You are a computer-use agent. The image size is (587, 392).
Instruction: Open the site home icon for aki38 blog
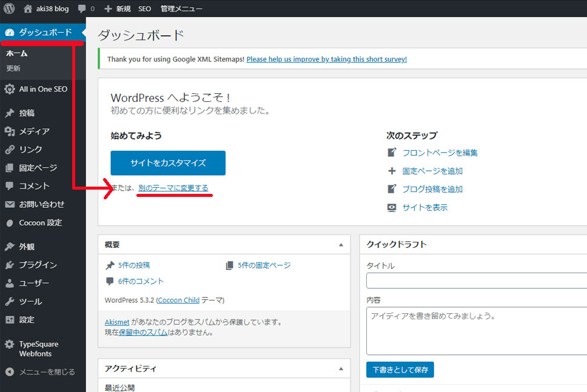(x=28, y=8)
